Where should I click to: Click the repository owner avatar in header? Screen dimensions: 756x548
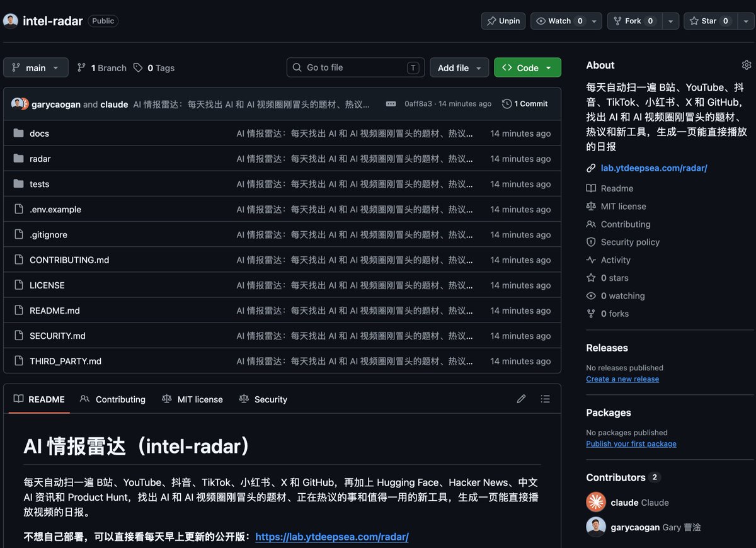click(11, 21)
